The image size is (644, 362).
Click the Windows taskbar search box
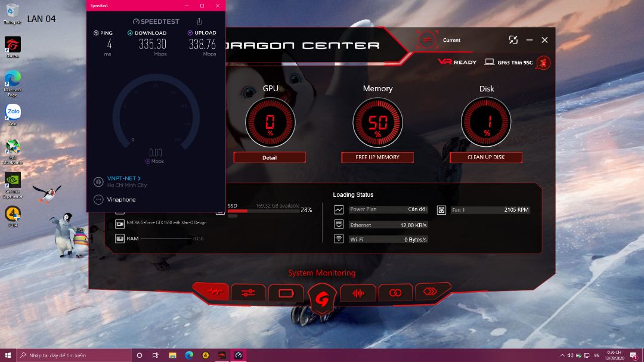click(75, 355)
